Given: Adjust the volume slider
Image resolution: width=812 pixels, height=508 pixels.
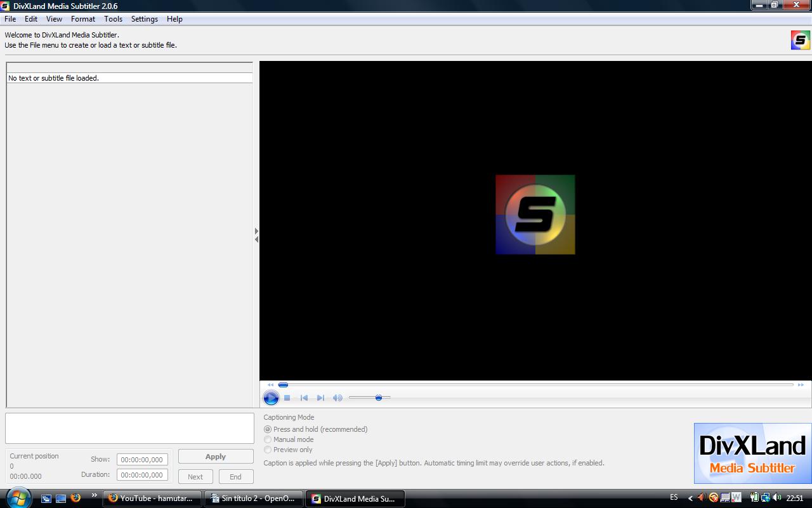Looking at the screenshot, I should click(370, 398).
